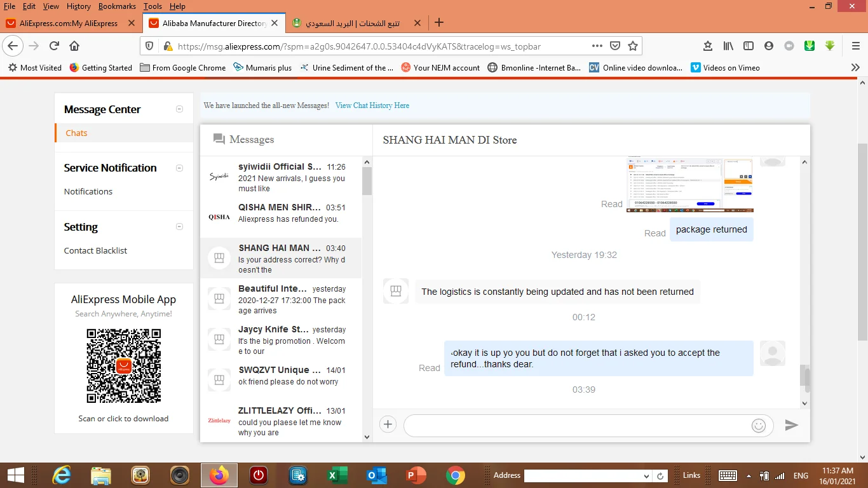
Task: Open the page actions three-dot menu
Action: pyautogui.click(x=597, y=46)
